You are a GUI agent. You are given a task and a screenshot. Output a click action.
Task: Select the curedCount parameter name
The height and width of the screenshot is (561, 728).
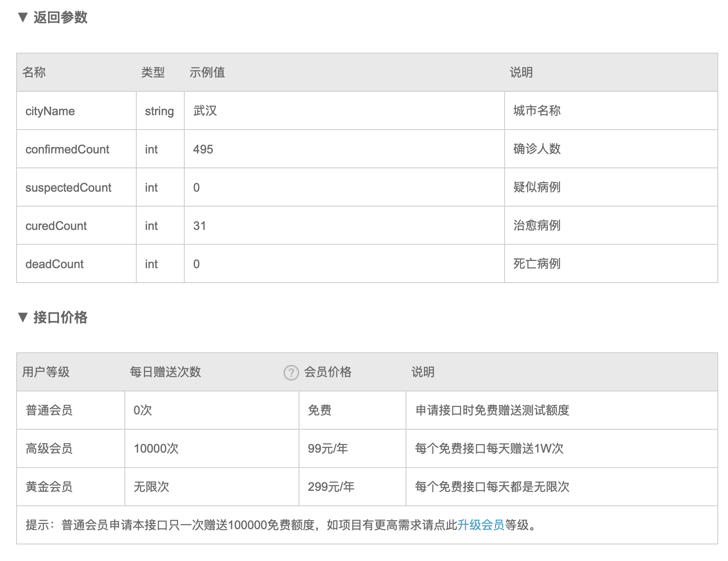tap(56, 226)
